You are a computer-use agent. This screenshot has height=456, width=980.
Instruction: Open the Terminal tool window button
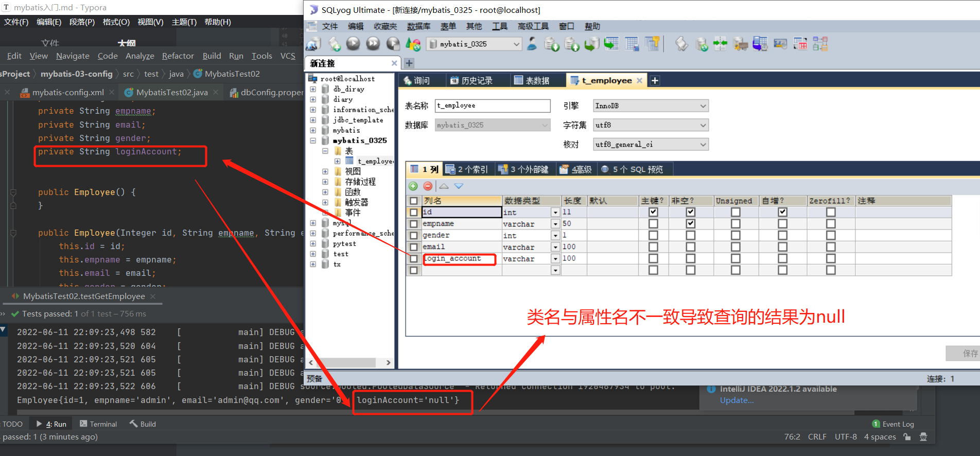(98, 424)
